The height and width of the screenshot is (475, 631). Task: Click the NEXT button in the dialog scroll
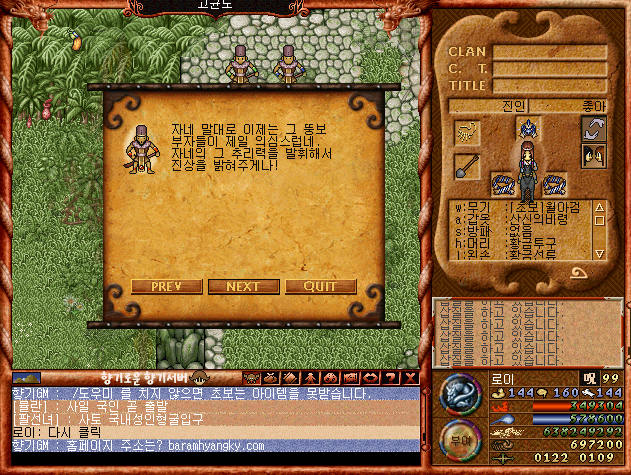click(243, 287)
